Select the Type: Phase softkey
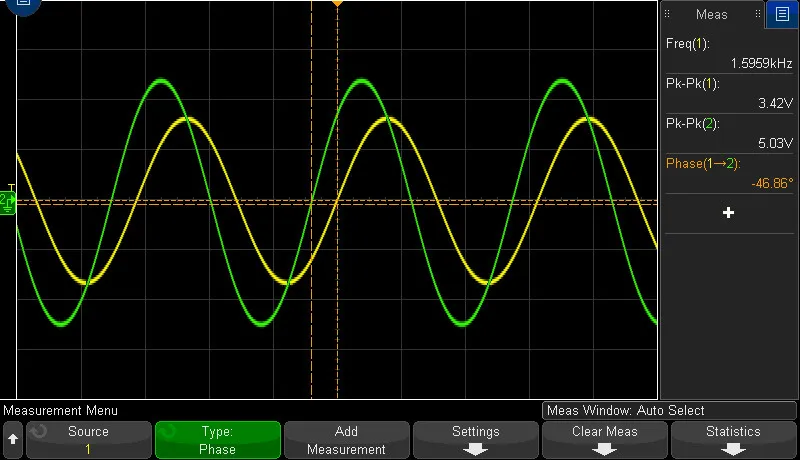 coord(218,440)
